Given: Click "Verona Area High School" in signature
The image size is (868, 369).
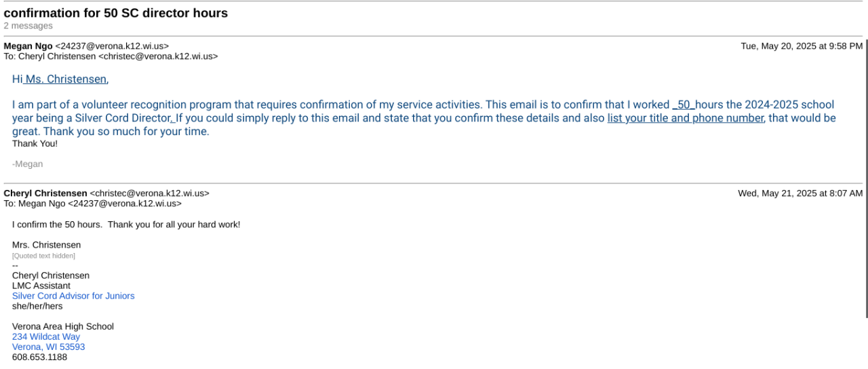Looking at the screenshot, I should click(63, 326).
